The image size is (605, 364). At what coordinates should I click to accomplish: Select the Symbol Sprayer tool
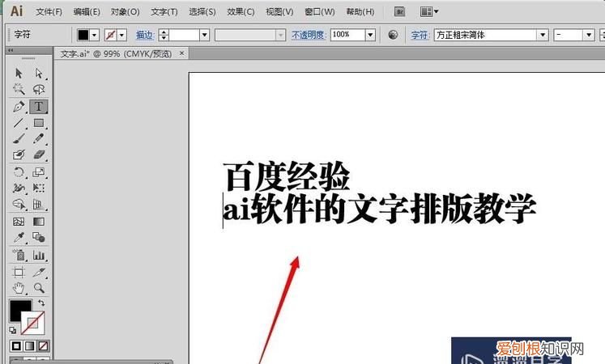tap(19, 255)
